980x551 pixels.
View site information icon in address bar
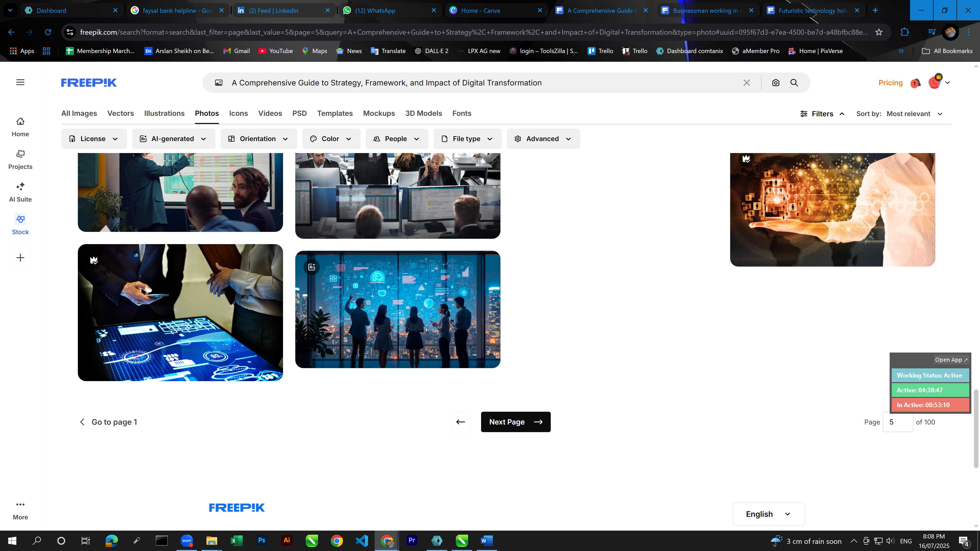click(x=70, y=32)
